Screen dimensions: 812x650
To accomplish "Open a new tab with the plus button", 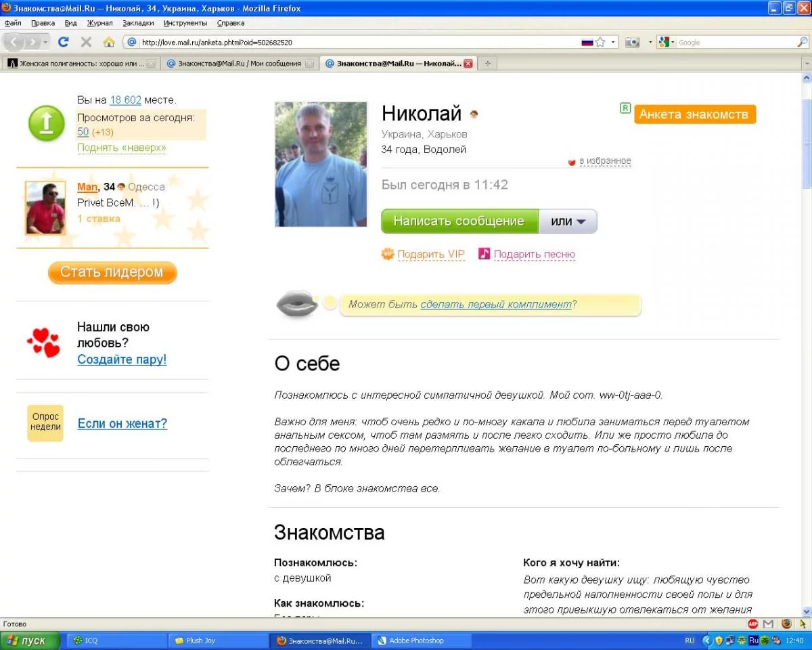I will click(x=487, y=63).
